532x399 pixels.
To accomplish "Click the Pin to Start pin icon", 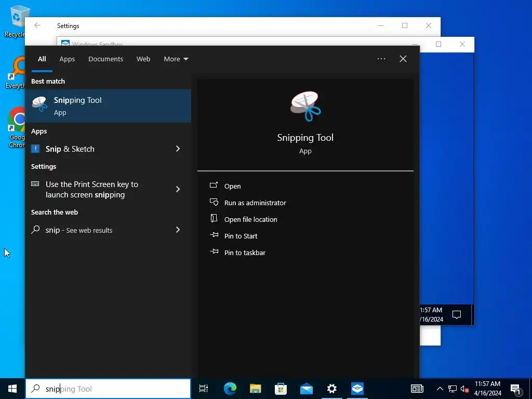I will 214,235.
